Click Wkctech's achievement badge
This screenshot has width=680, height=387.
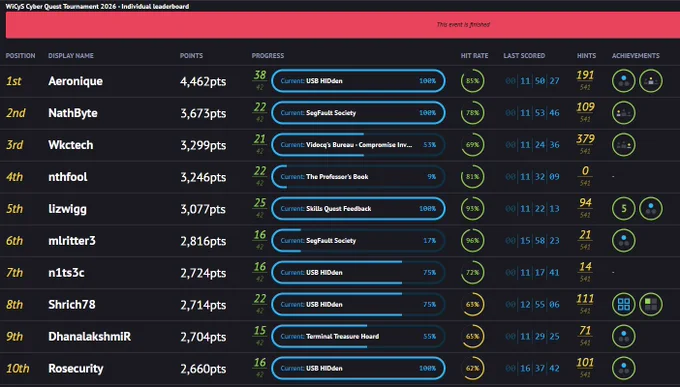(x=624, y=145)
